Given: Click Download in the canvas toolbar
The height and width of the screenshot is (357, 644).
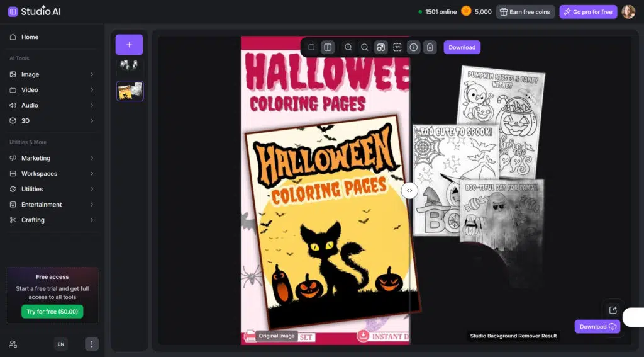Looking at the screenshot, I should (x=462, y=47).
